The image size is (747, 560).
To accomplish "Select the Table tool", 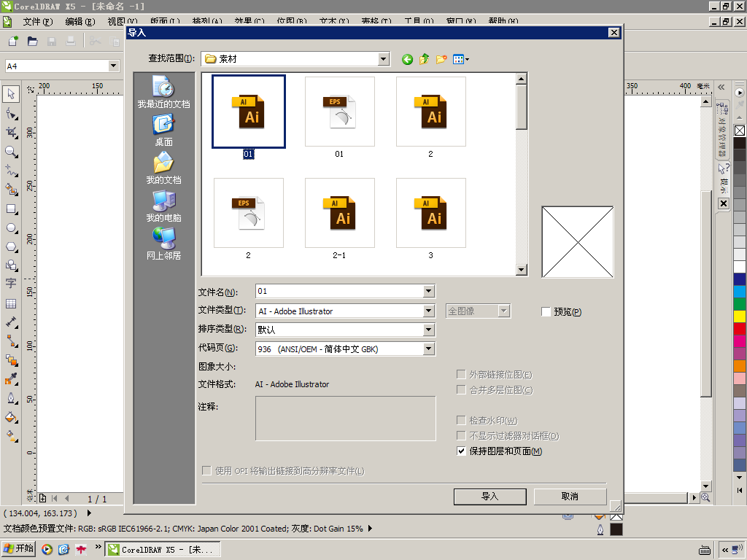I will coord(11,303).
